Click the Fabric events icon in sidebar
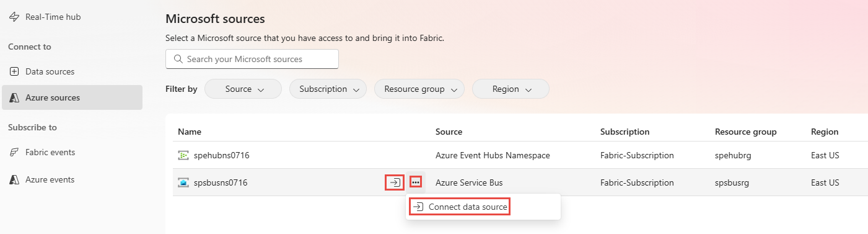868x234 pixels. click(14, 153)
